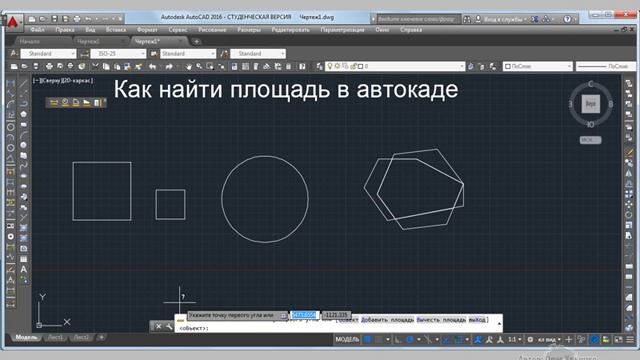This screenshot has width=640, height=360.
Task: Click New in the Quick Access toolbar
Action: click(32, 19)
